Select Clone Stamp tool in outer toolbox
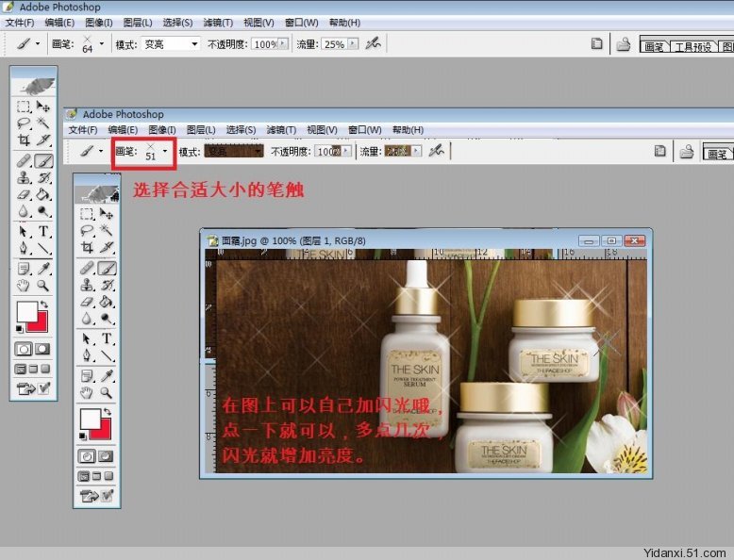 (24, 178)
